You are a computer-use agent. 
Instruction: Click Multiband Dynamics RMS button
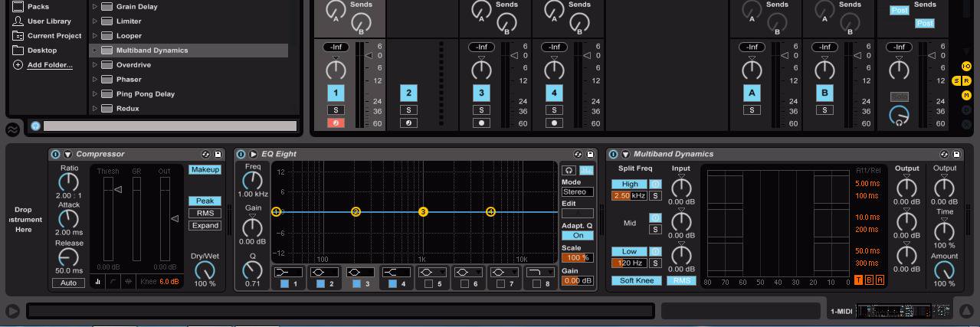pyautogui.click(x=681, y=280)
